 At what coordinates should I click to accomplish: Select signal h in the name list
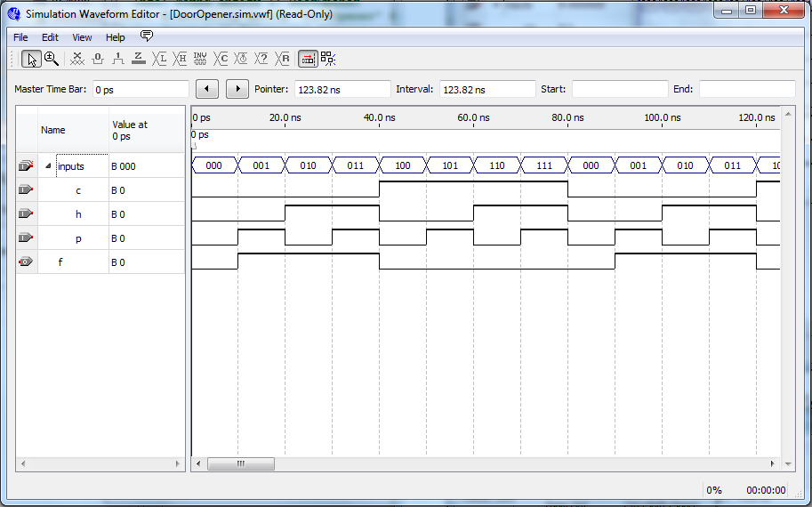click(x=78, y=214)
